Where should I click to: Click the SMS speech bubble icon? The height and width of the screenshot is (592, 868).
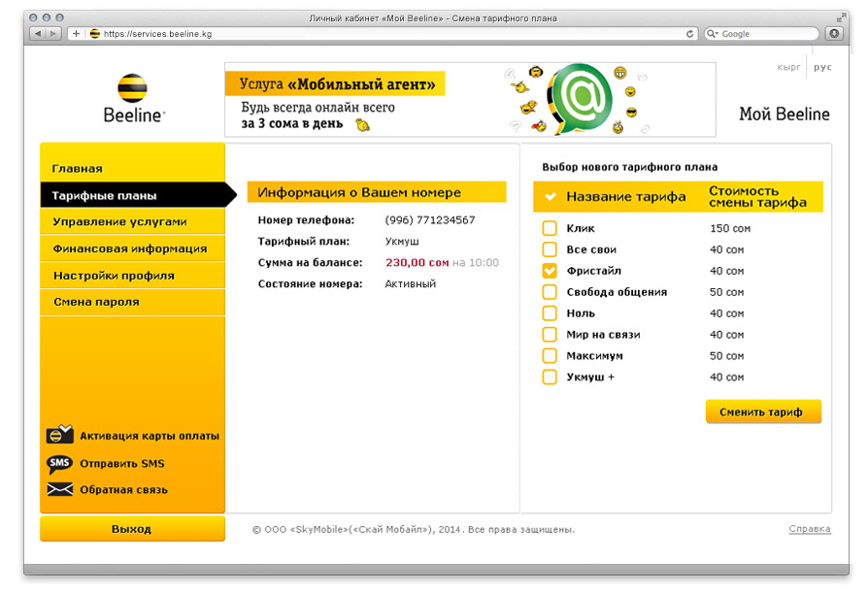59,464
